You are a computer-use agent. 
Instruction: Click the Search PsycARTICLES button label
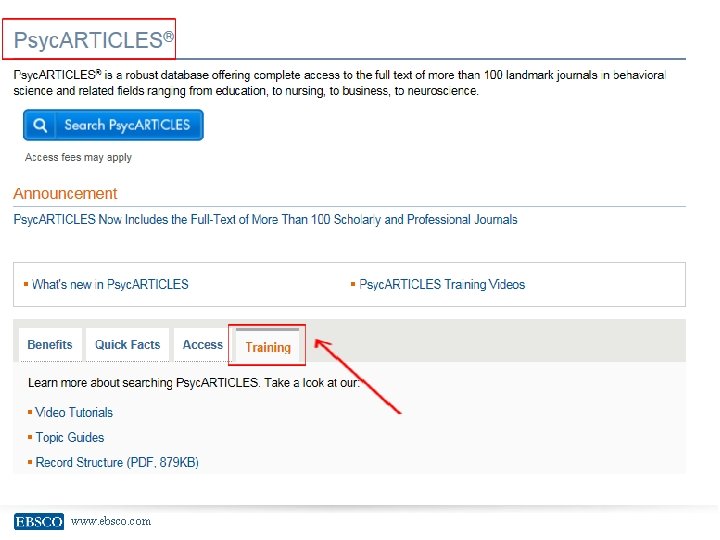[x=127, y=125]
